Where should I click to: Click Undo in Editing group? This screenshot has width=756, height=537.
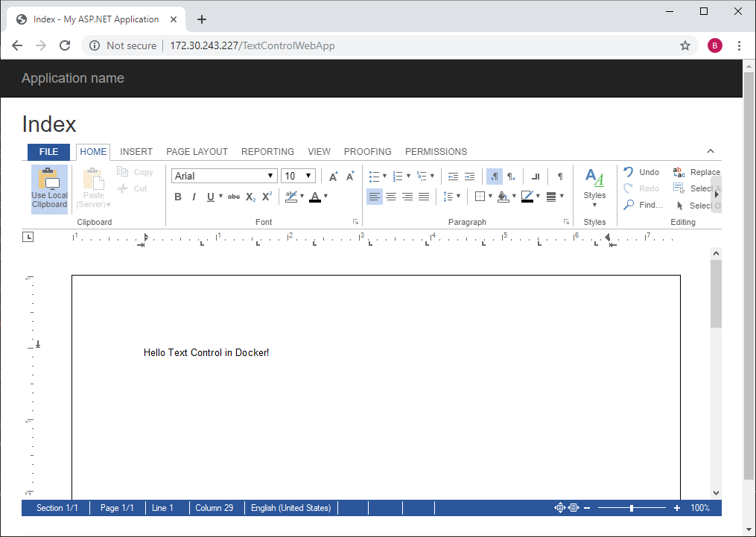click(641, 172)
